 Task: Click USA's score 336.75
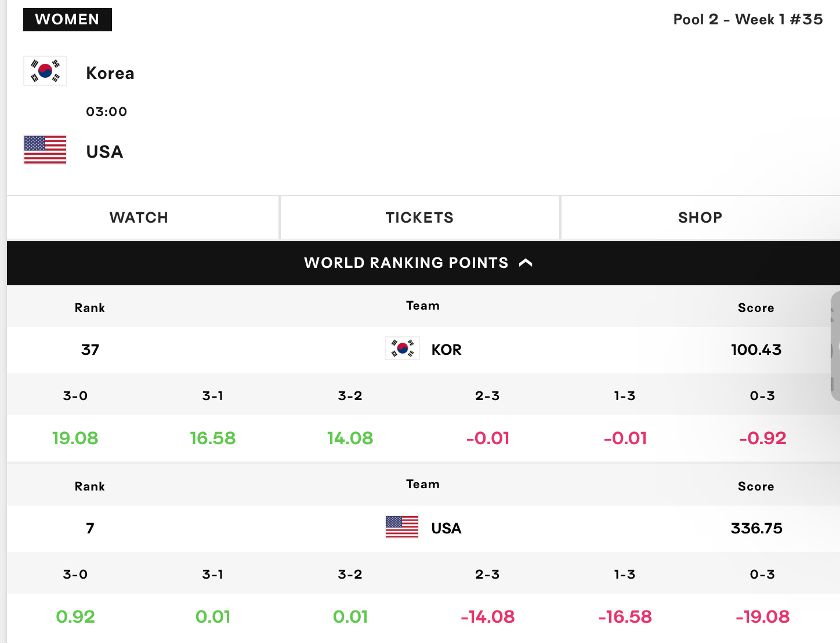coord(756,528)
